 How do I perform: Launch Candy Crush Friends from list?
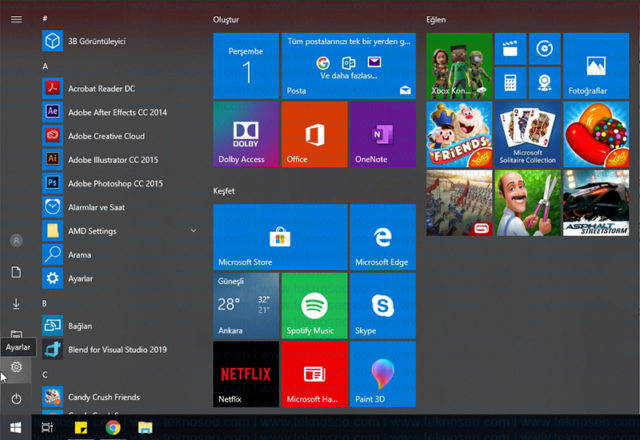120,397
